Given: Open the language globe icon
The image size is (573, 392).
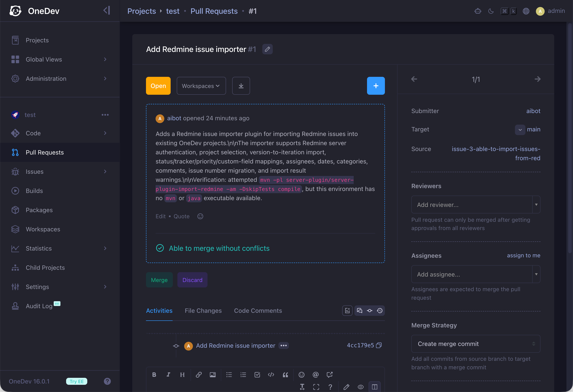Looking at the screenshot, I should (526, 11).
